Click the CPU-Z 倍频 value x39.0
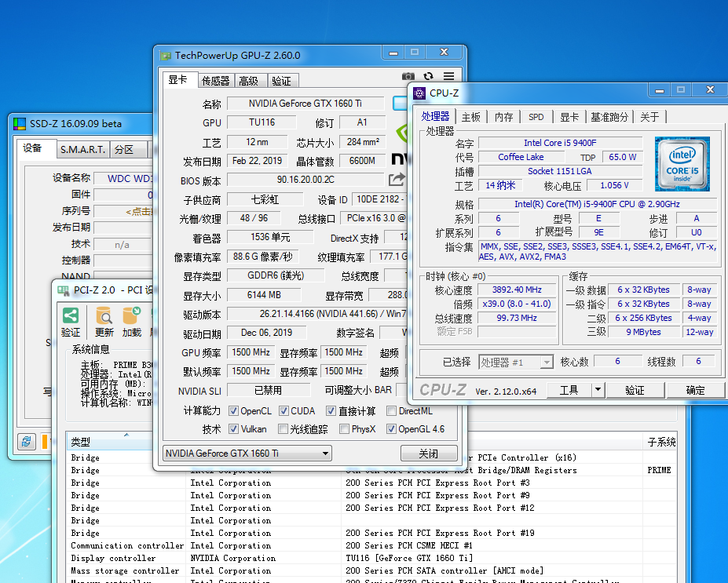 pos(517,304)
